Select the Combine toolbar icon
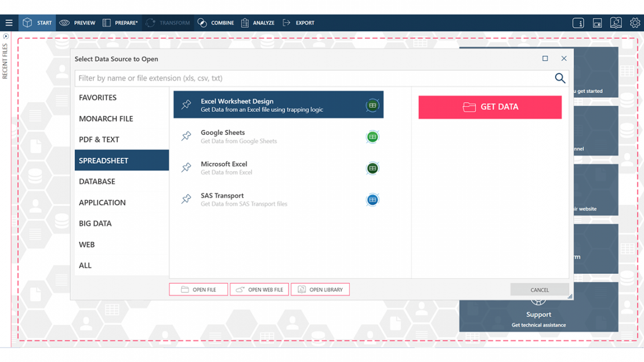This screenshot has width=644, height=362. click(202, 23)
